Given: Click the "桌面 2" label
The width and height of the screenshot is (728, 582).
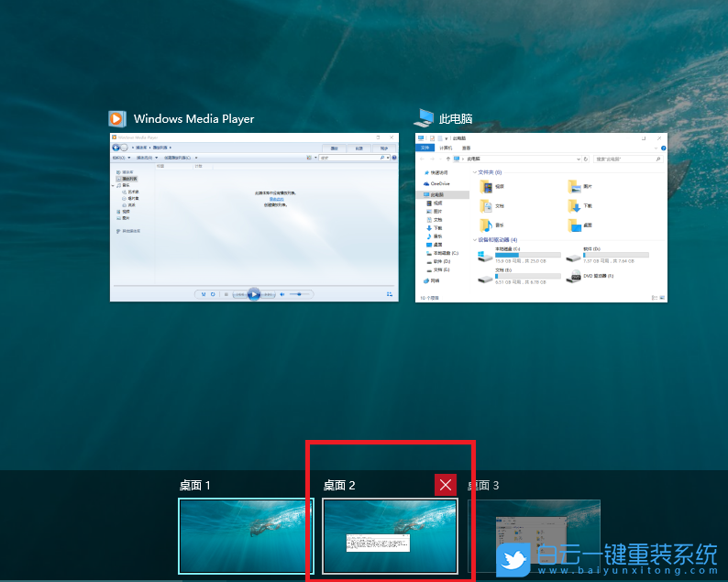Looking at the screenshot, I should click(x=339, y=486).
